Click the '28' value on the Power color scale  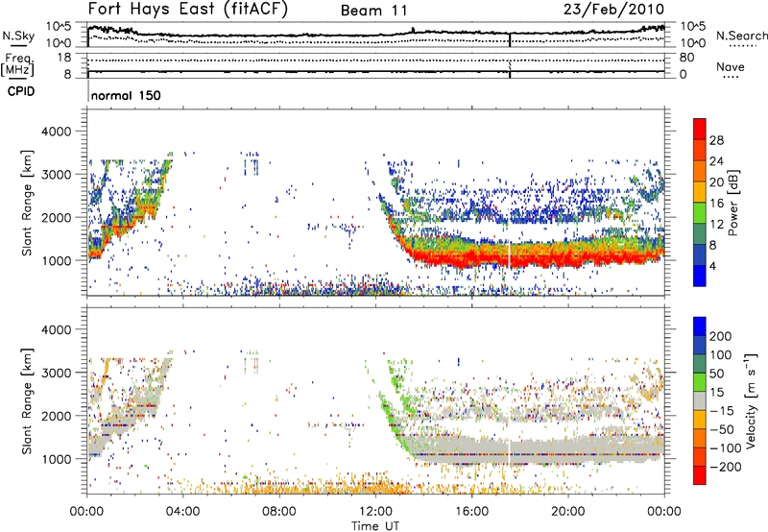pyautogui.click(x=716, y=140)
